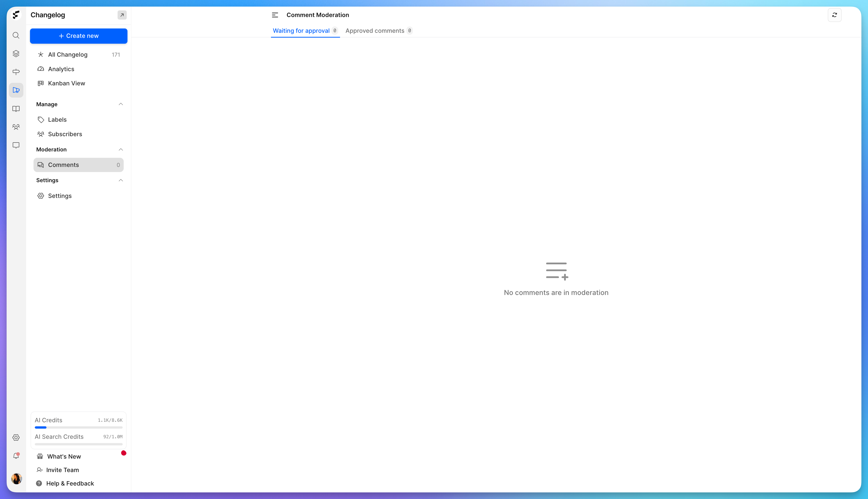Image resolution: width=868 pixels, height=499 pixels.
Task: Click the asterisk icon beside All Changelog
Action: click(41, 54)
